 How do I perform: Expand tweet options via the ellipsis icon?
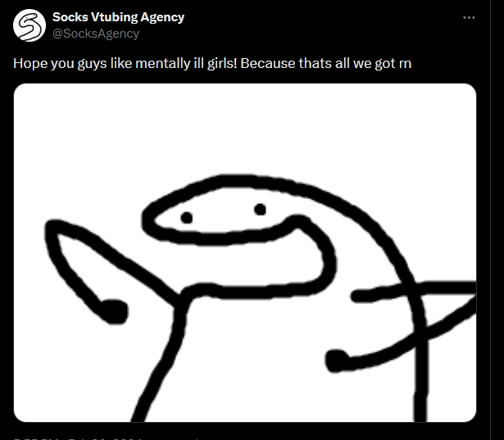pos(469,18)
